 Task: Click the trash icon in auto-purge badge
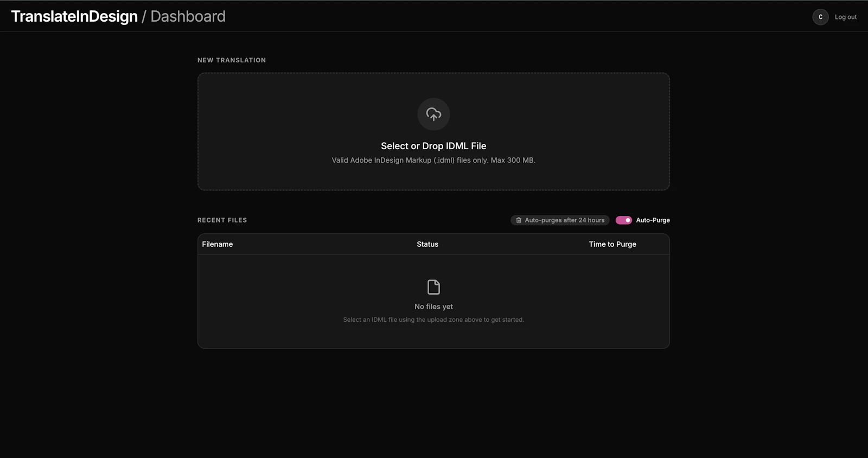tap(519, 220)
